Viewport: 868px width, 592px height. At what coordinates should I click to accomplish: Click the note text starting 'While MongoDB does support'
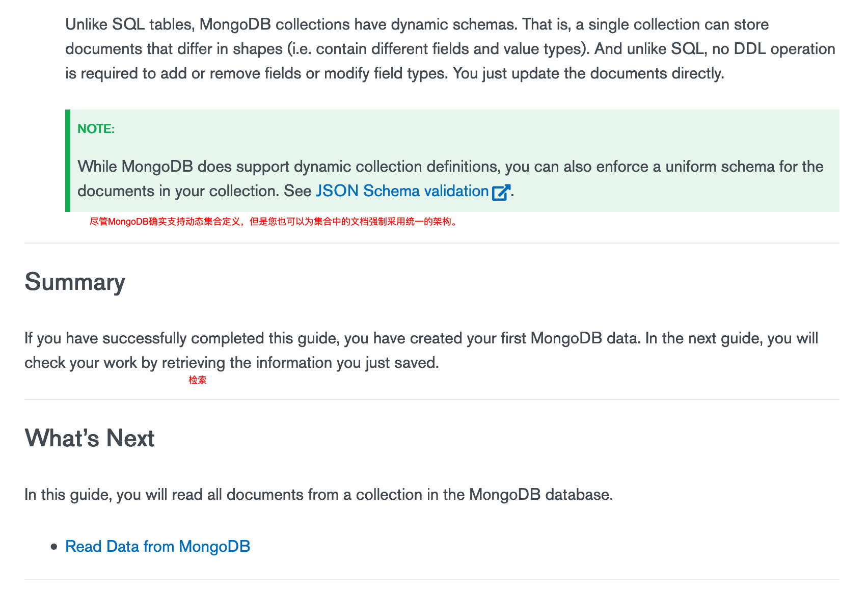450,179
